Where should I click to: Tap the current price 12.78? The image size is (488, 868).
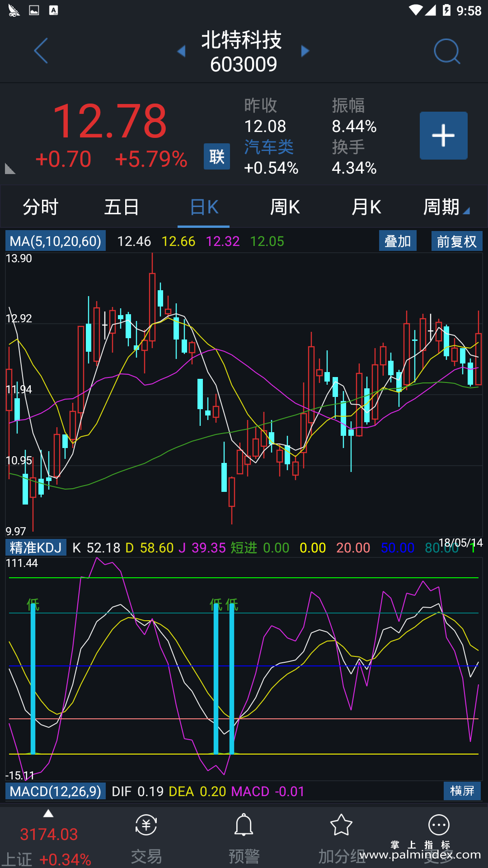click(x=110, y=121)
